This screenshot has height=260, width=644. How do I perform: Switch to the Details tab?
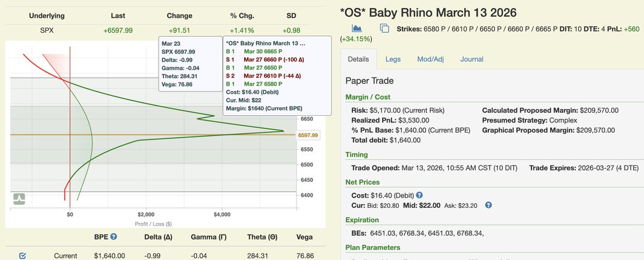pyautogui.click(x=358, y=59)
